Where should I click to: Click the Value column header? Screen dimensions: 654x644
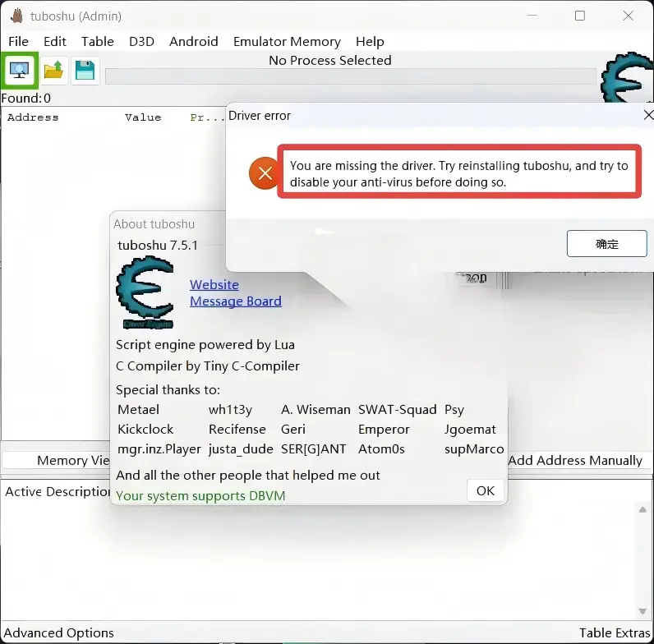[x=143, y=117]
